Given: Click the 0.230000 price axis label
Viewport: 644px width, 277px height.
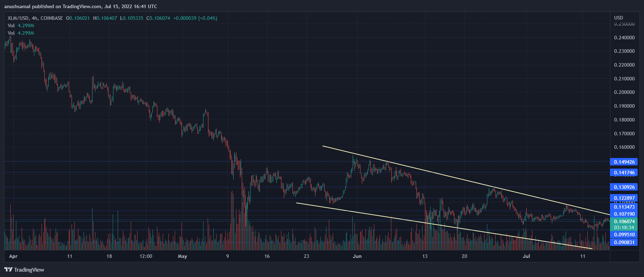Looking at the screenshot, I should (x=624, y=51).
